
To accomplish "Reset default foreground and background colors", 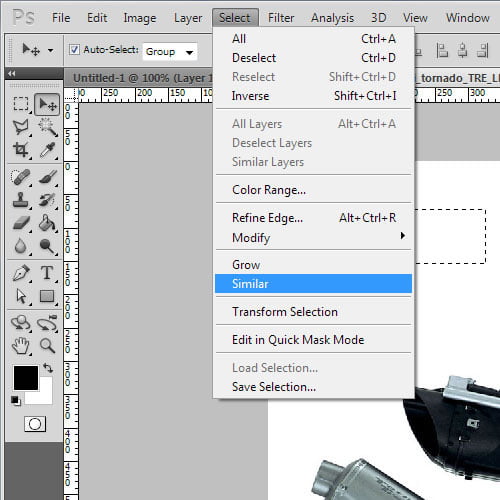I will pos(16,400).
